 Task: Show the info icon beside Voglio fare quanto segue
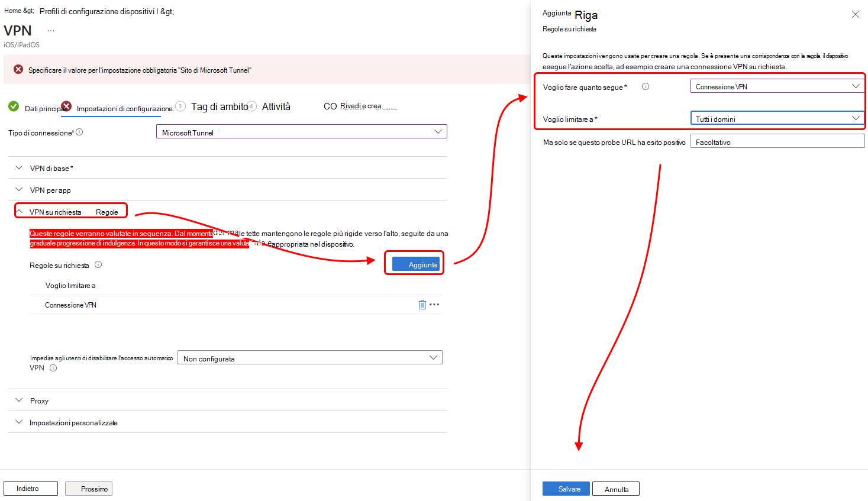point(646,86)
